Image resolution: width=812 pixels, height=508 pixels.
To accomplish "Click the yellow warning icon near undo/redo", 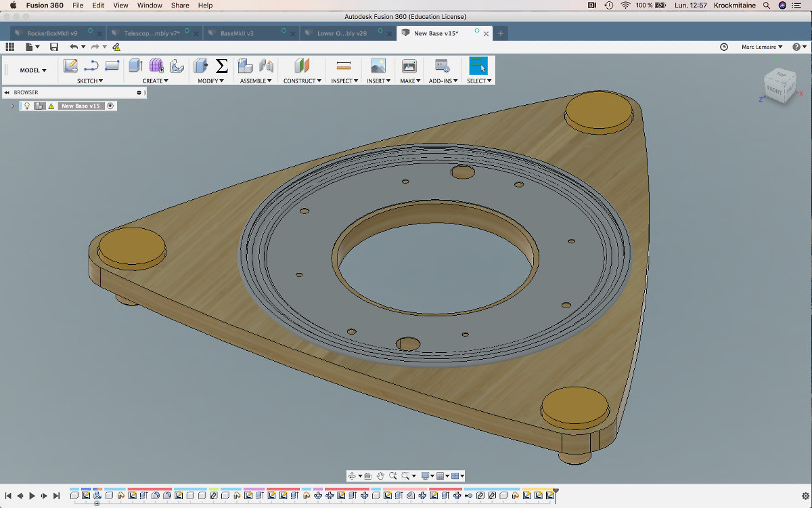I will [x=116, y=47].
